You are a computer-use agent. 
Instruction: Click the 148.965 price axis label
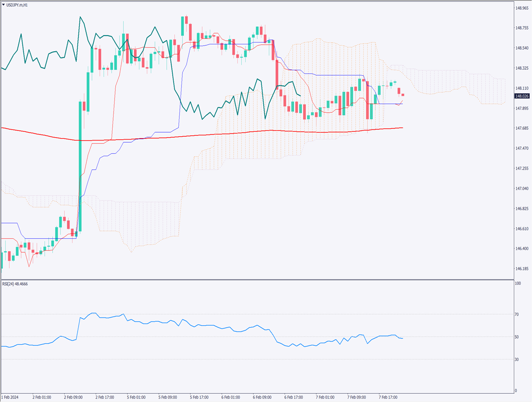click(x=522, y=8)
